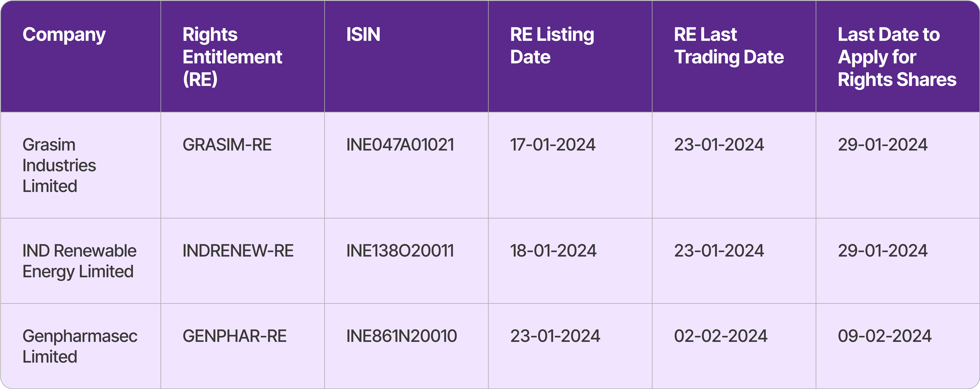Select the Grasim Industries Limited cell
The height and width of the screenshot is (389, 980).
(59, 165)
